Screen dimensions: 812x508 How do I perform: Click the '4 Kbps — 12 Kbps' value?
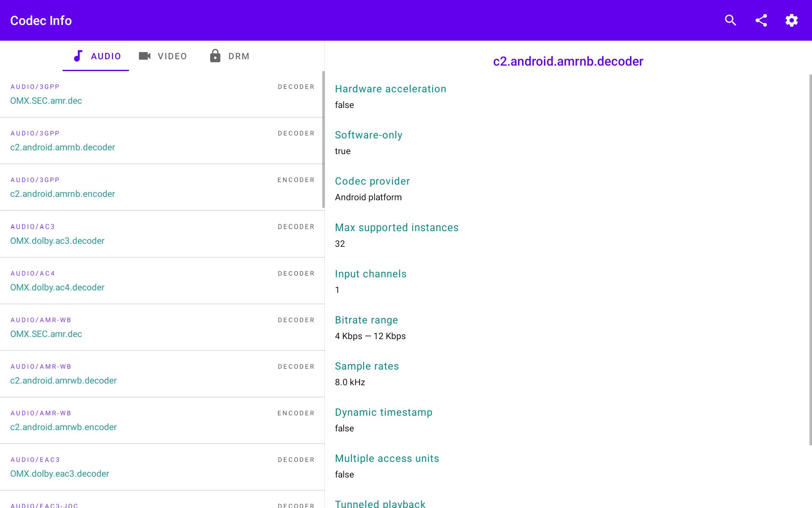coord(370,336)
